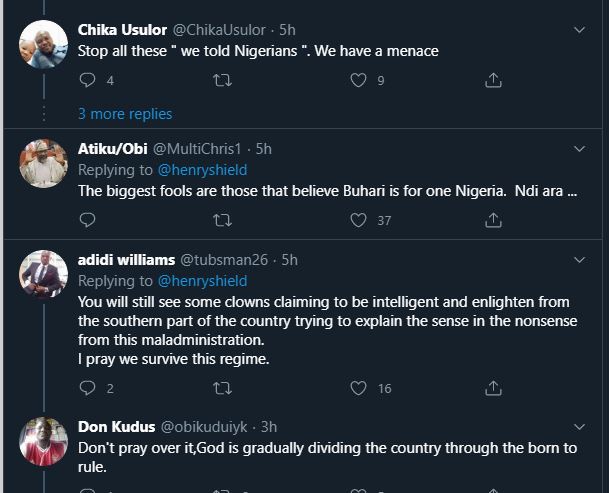Screen dimensions: 609x493
Task: Open adidi williams' profile avatar
Action: pyautogui.click(x=43, y=274)
